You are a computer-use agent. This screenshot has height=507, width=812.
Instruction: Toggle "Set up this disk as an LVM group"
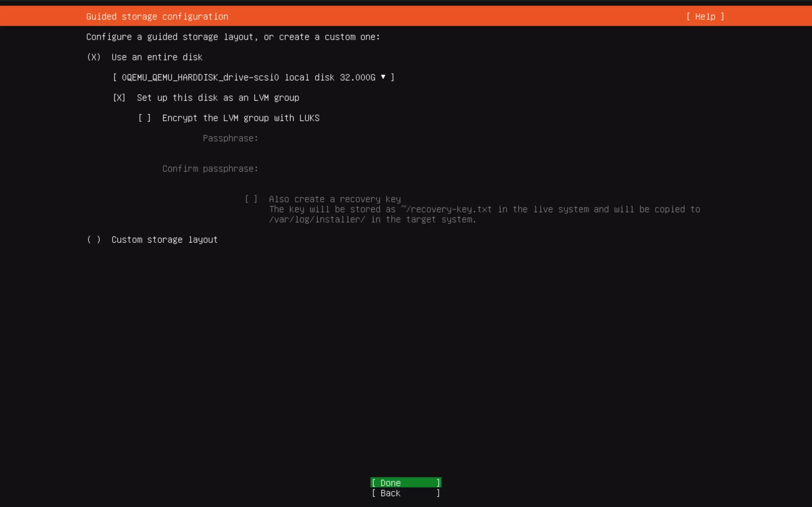(x=119, y=98)
